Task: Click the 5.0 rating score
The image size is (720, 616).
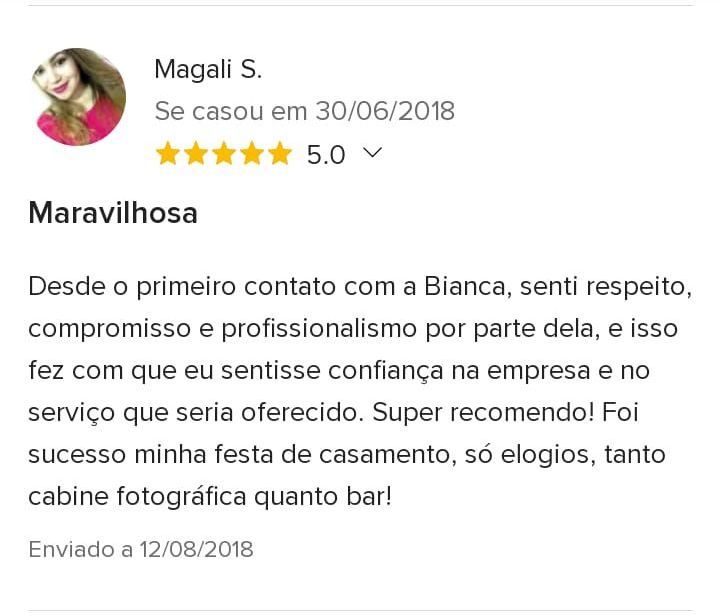Action: coord(326,155)
